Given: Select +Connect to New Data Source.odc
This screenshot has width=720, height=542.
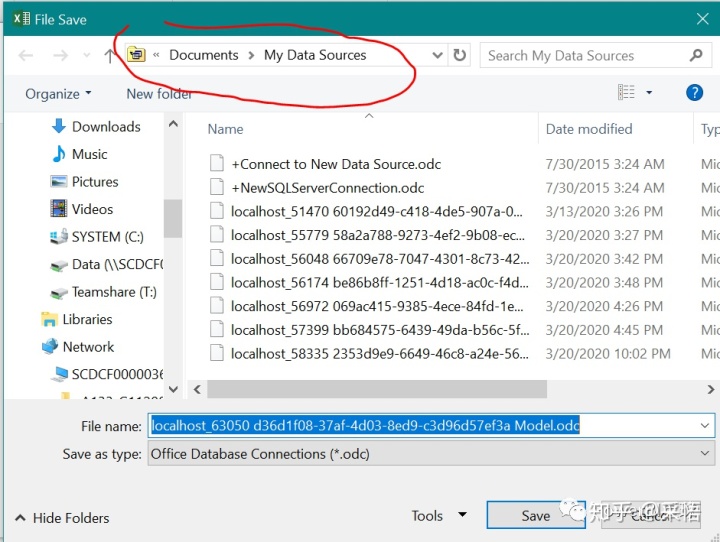Looking at the screenshot, I should click(x=336, y=164).
